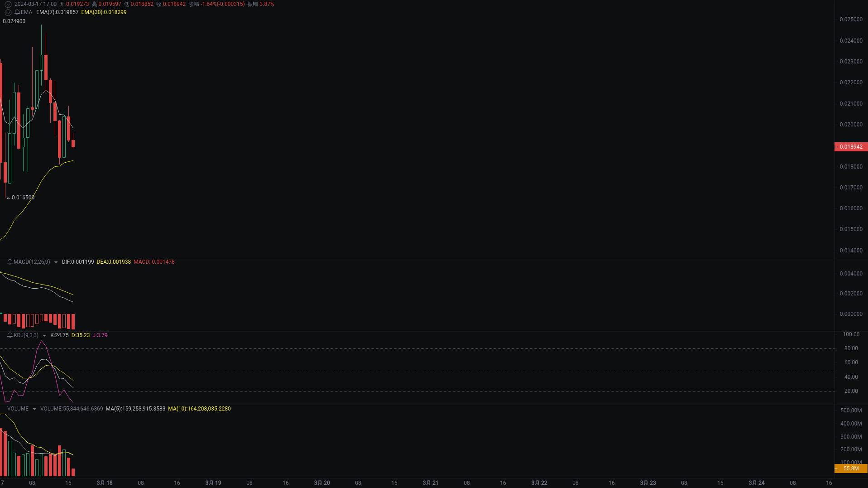Open the VOLUME indicator dropdown
The image size is (868, 488).
tap(34, 408)
